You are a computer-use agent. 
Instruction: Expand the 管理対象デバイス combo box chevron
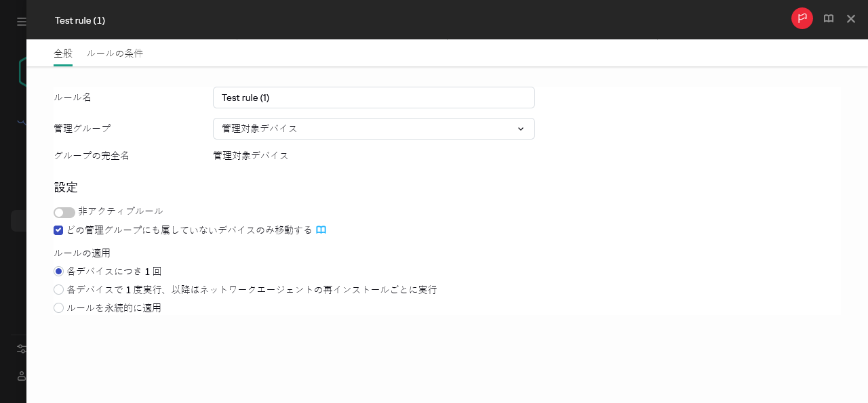pyautogui.click(x=520, y=129)
